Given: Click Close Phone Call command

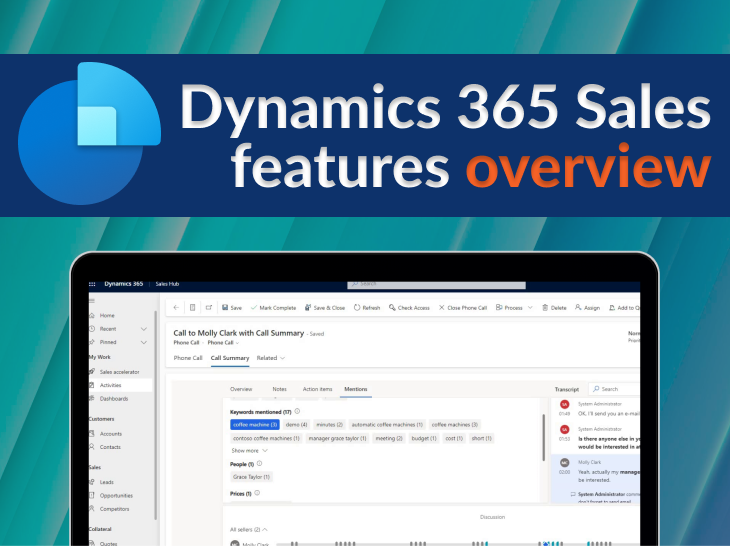Looking at the screenshot, I should click(x=463, y=308).
